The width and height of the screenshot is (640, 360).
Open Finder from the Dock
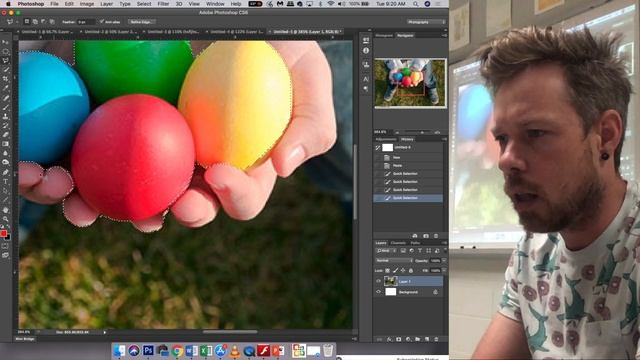pos(119,351)
